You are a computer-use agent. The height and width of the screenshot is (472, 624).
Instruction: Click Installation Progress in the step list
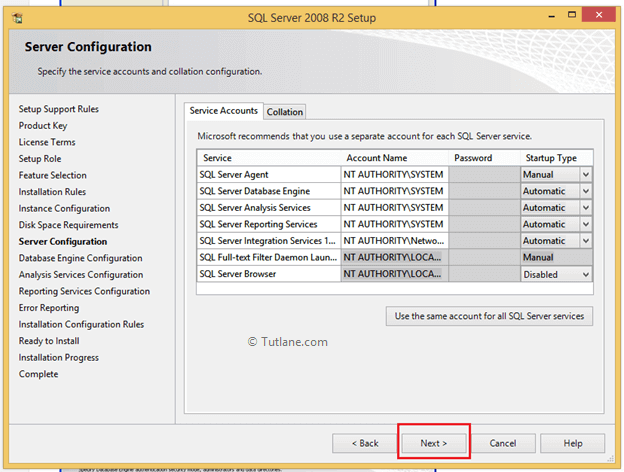[58, 358]
